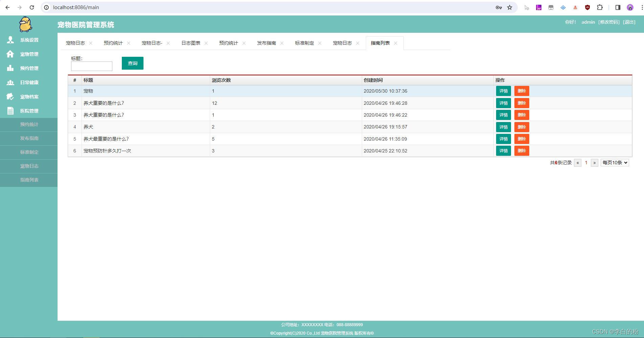Go to previous page with « button
The image size is (644, 338).
click(578, 163)
